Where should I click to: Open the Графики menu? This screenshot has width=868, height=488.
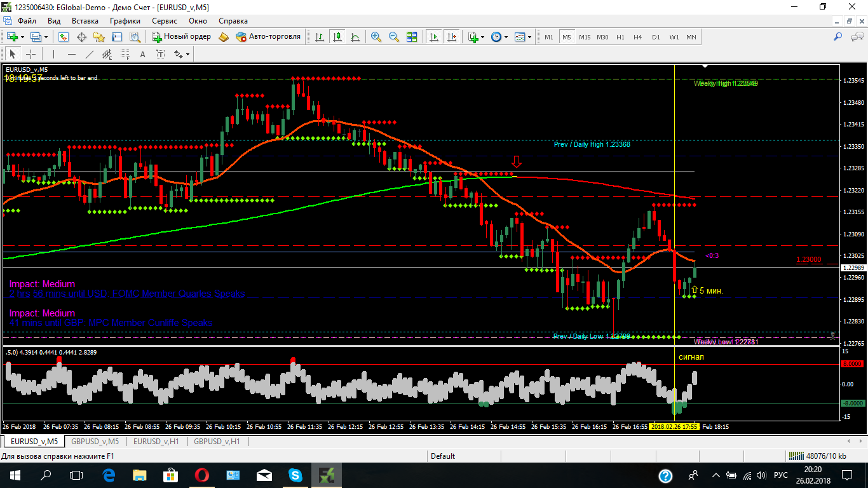[125, 20]
